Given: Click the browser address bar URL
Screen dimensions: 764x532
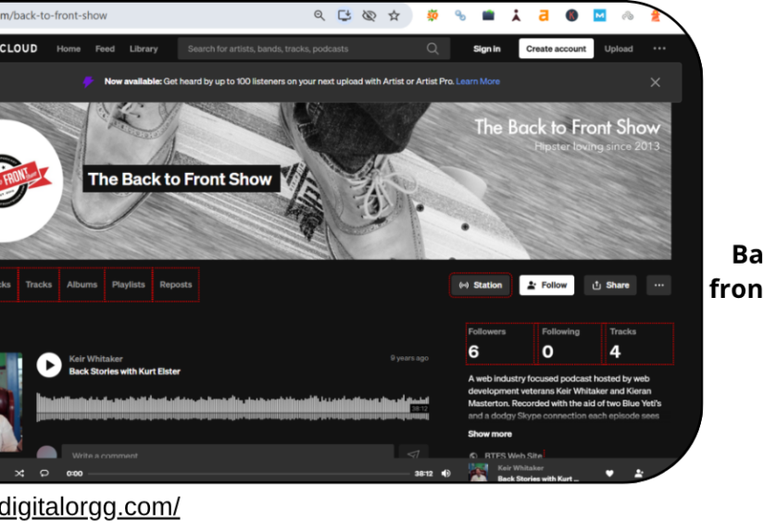Looking at the screenshot, I should [x=54, y=16].
